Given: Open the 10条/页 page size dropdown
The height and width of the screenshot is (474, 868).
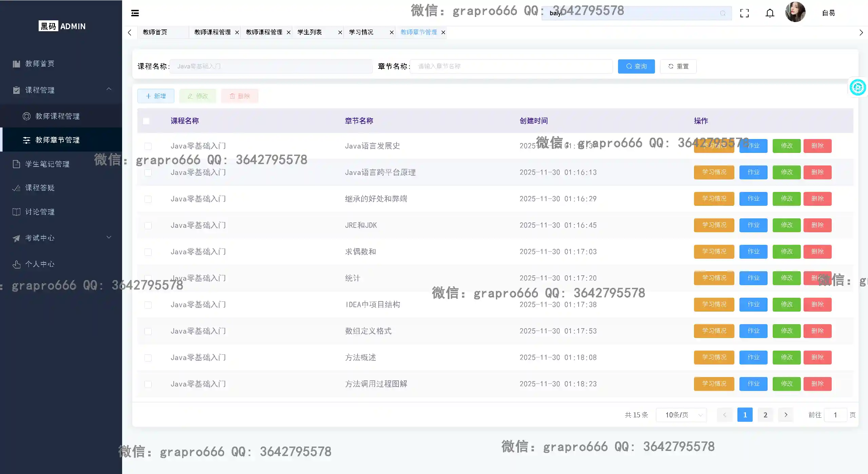Looking at the screenshot, I should click(x=681, y=415).
